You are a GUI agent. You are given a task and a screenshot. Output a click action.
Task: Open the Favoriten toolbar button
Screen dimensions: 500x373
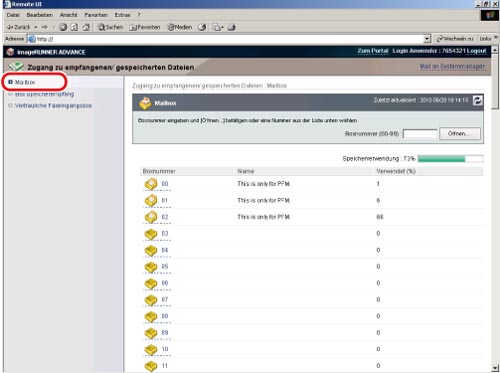[145, 27]
